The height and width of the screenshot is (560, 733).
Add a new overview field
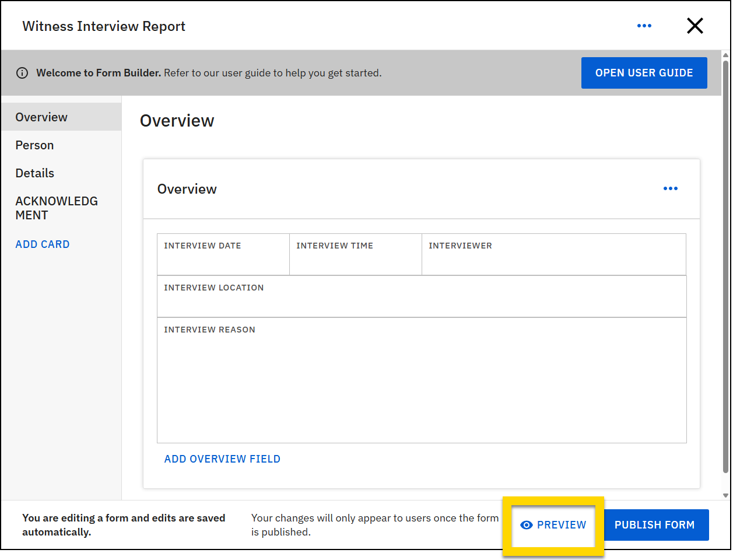[222, 459]
